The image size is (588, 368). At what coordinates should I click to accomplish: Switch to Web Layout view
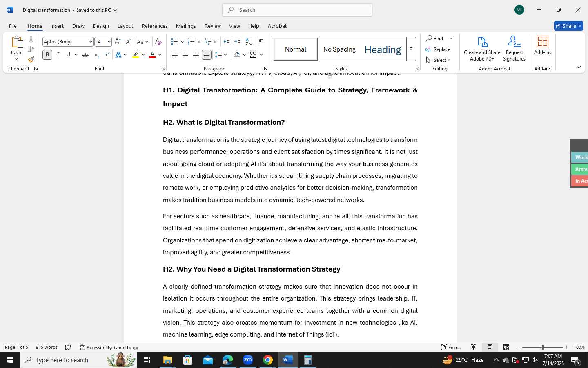506,347
